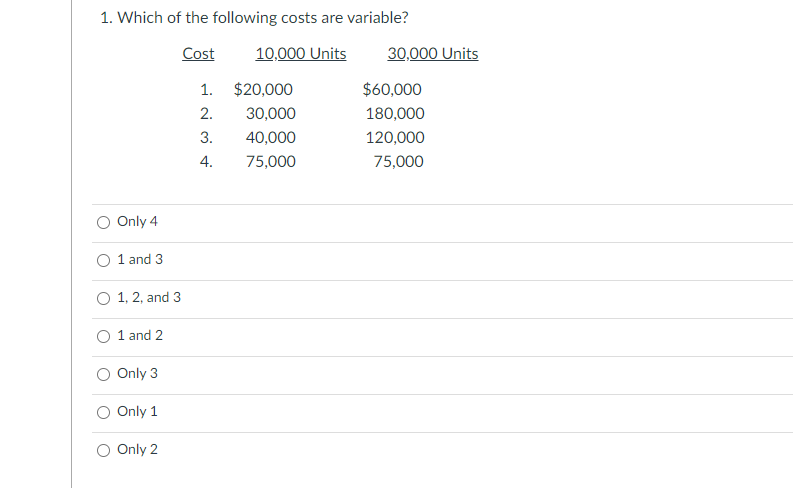Choose the "1 and 3" answer option
The width and height of the screenshot is (793, 488).
(x=104, y=260)
